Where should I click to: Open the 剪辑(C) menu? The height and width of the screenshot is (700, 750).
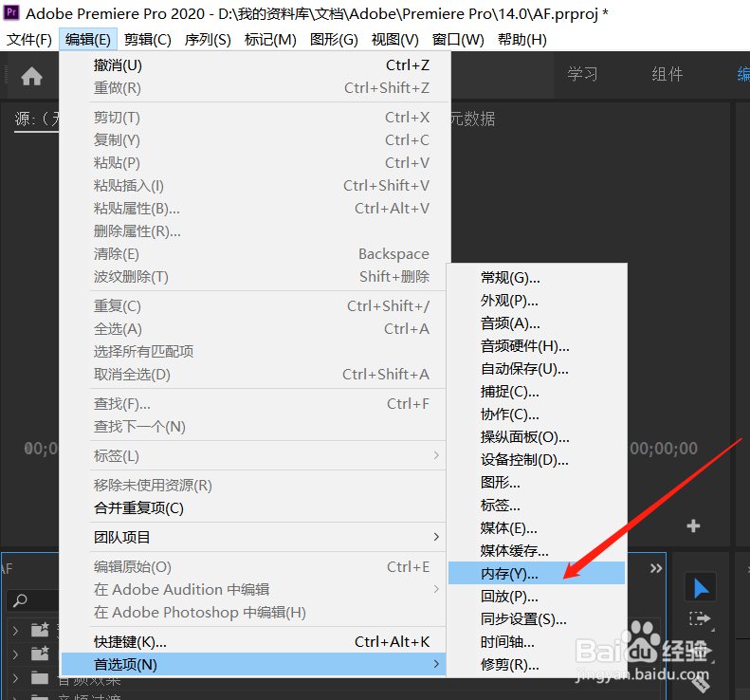pos(147,39)
